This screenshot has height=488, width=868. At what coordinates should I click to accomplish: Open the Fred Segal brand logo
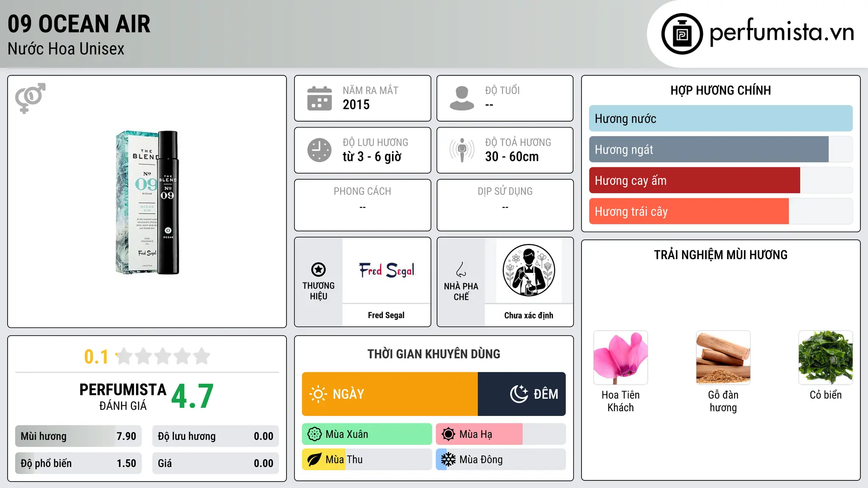point(387,270)
